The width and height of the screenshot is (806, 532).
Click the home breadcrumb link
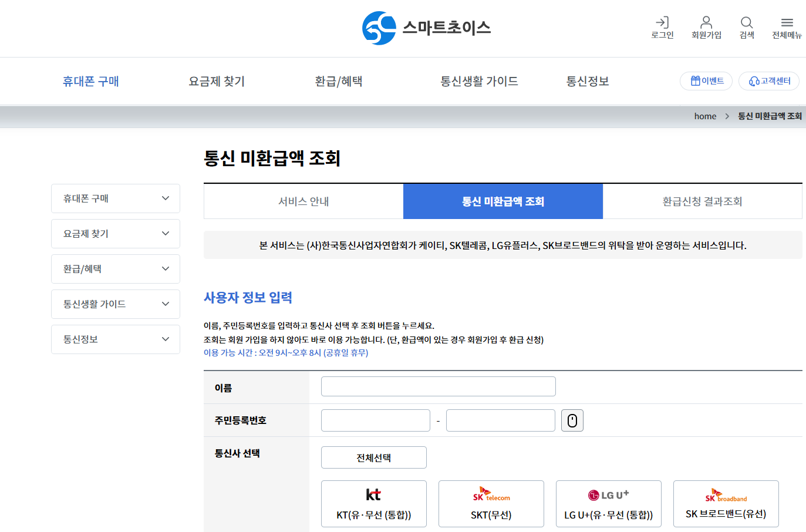[x=705, y=116]
